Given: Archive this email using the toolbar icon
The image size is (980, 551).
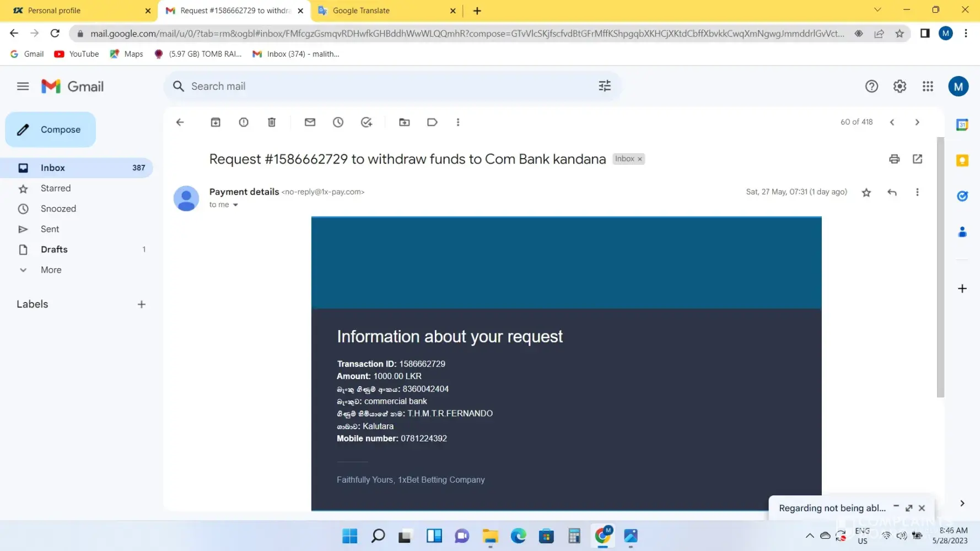Looking at the screenshot, I should coord(216,122).
